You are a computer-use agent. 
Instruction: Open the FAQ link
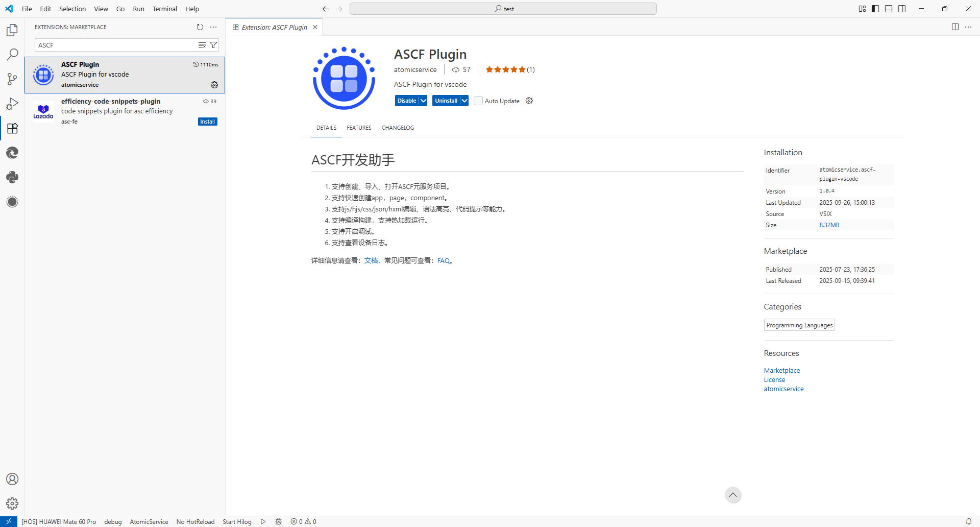(443, 261)
